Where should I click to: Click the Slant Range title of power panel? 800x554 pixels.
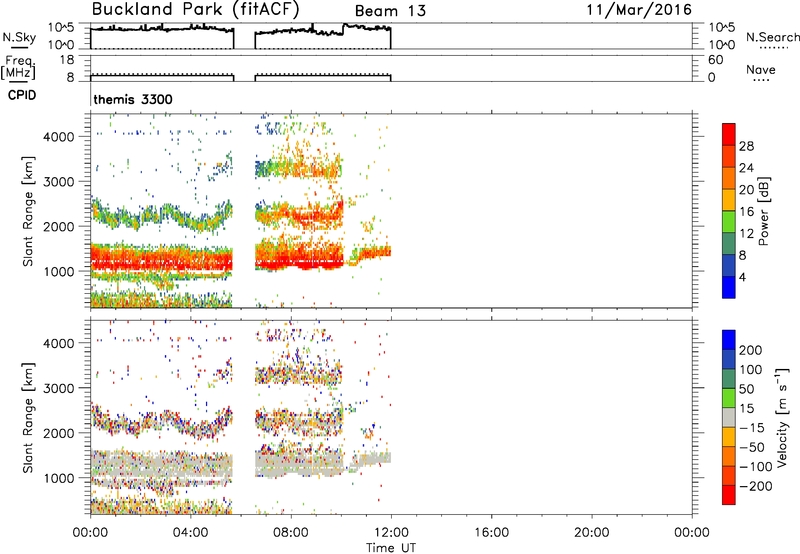pyautogui.click(x=28, y=211)
